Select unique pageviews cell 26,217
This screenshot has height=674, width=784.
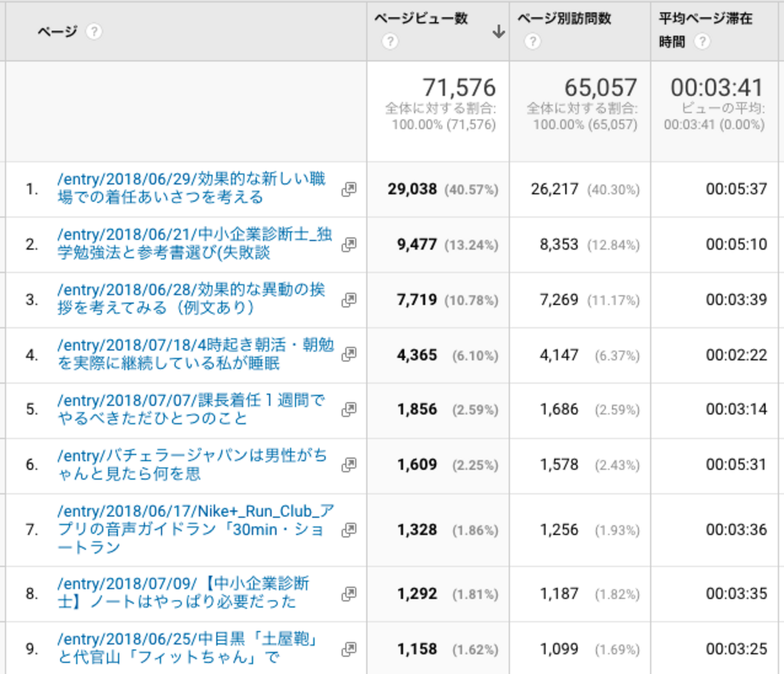[x=554, y=189]
